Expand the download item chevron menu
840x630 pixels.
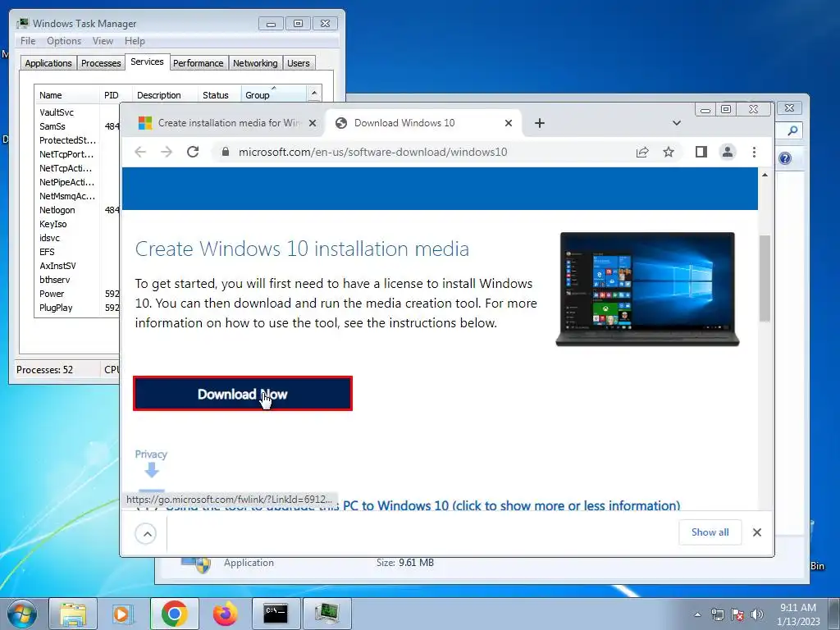[x=146, y=533]
